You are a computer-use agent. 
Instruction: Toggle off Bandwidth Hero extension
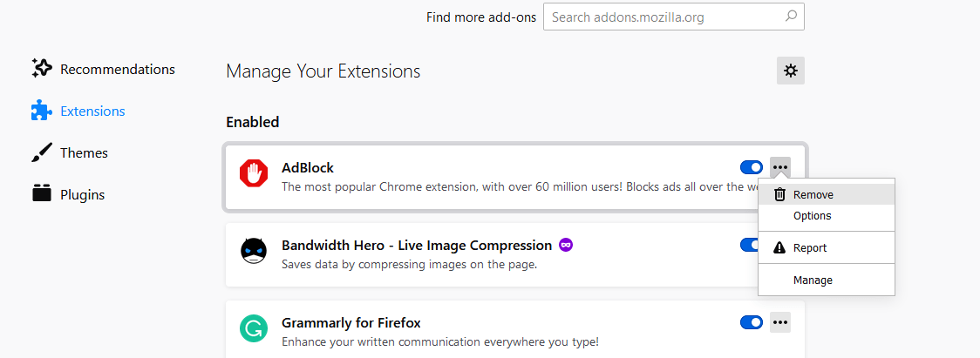pyautogui.click(x=749, y=245)
